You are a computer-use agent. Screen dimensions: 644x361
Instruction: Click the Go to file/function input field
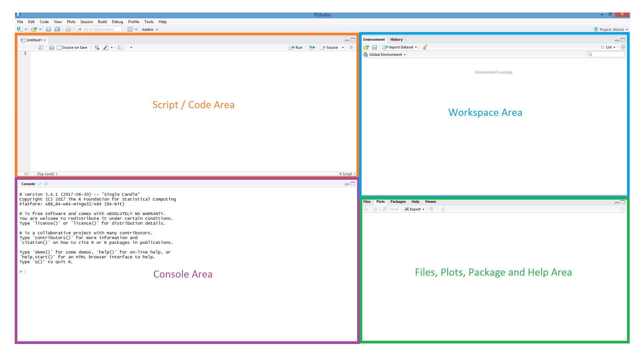point(98,29)
